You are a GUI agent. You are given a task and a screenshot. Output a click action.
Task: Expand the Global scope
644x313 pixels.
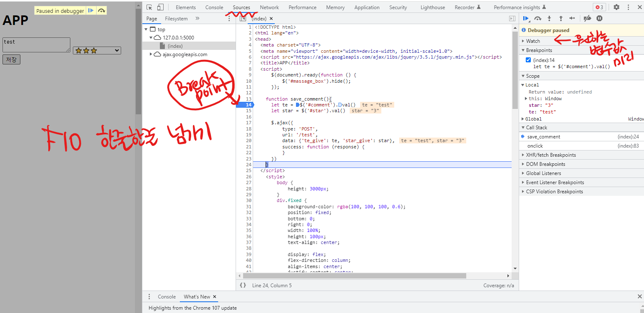pos(533,119)
